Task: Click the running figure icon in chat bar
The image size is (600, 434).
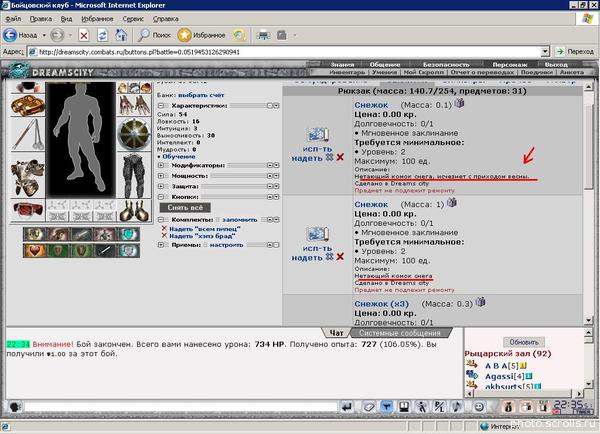Action: click(x=422, y=407)
